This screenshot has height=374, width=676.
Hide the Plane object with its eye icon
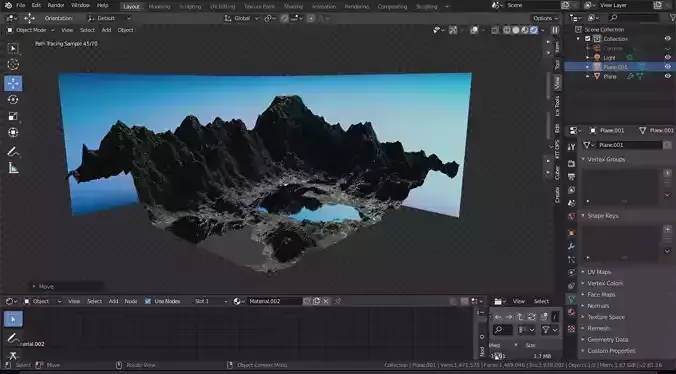coord(667,76)
